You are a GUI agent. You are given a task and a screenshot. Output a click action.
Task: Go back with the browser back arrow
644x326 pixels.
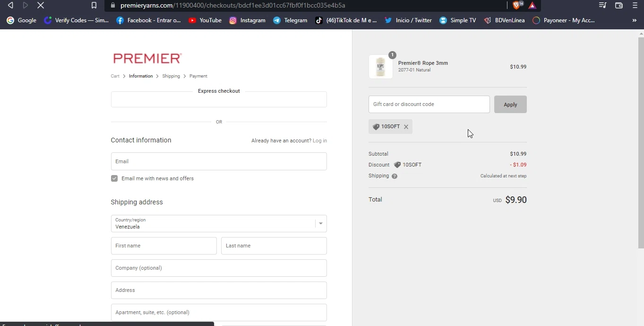(x=10, y=5)
